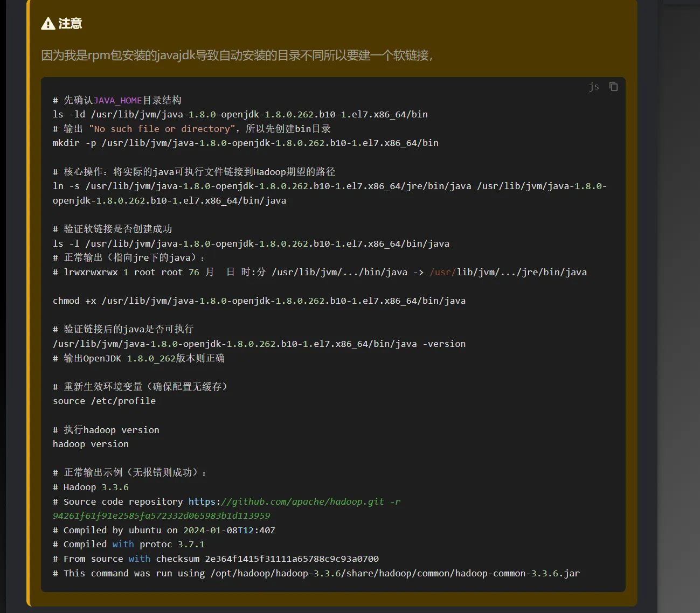
Task: Click the lrwxrwxrwx sample output line
Action: pyautogui.click(x=319, y=272)
